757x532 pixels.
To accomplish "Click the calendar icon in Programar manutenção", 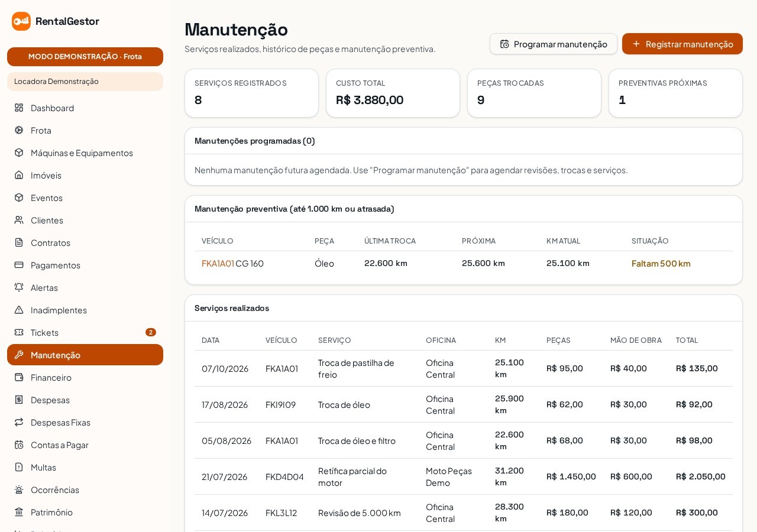I will (x=504, y=44).
